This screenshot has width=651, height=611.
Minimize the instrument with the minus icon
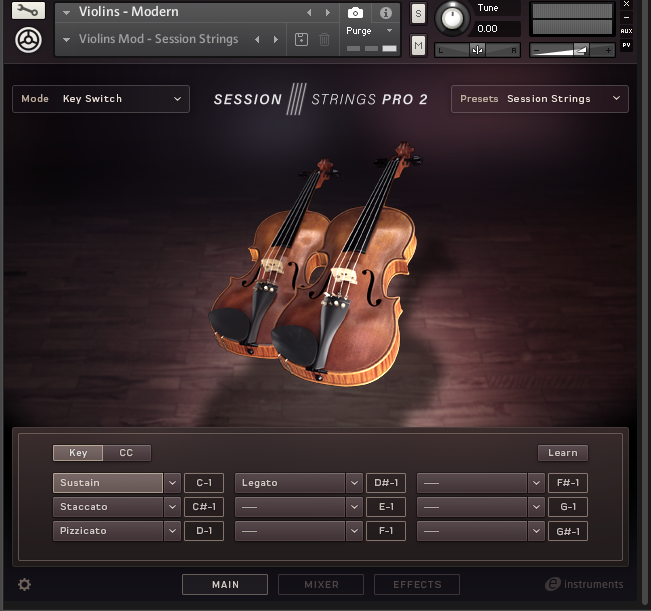tap(627, 17)
